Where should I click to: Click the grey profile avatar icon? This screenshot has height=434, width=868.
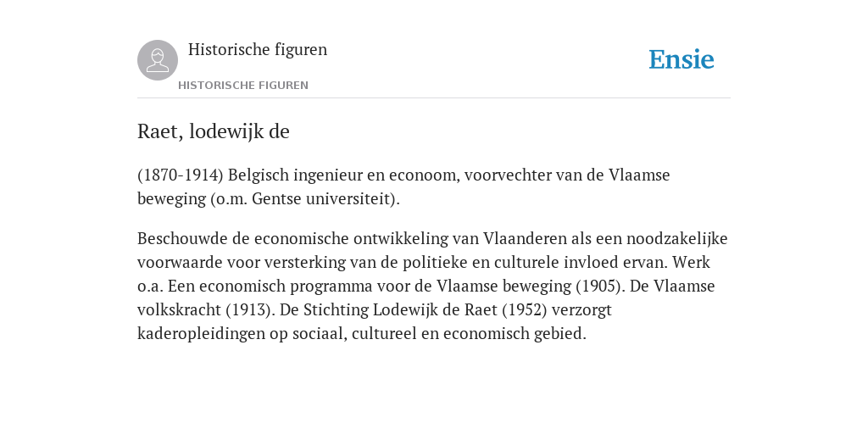point(158,60)
